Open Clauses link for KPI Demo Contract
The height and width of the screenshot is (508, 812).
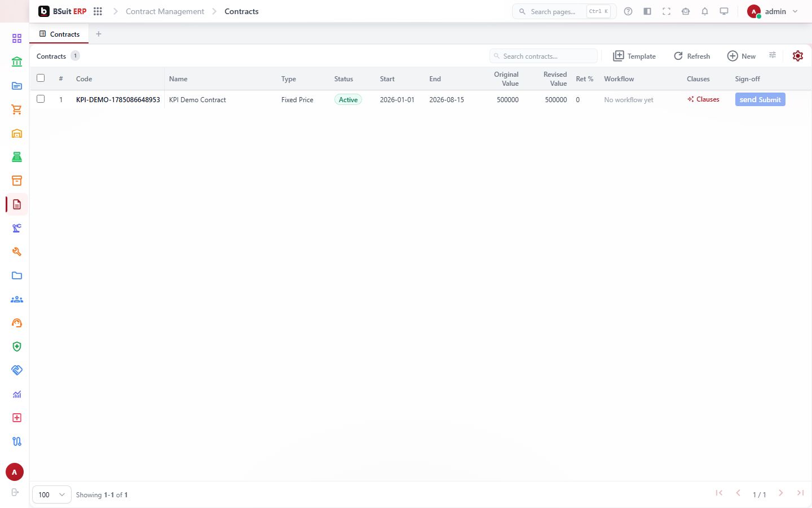(703, 99)
